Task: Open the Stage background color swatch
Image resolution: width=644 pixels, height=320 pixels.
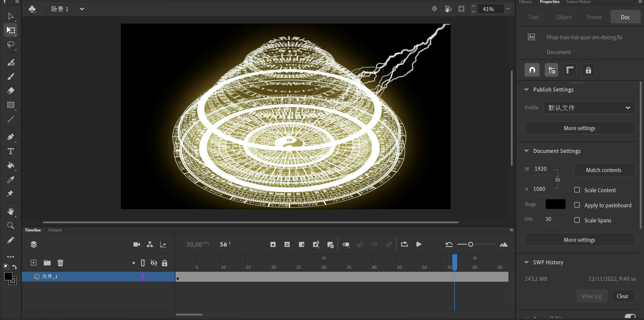Action: pyautogui.click(x=555, y=204)
